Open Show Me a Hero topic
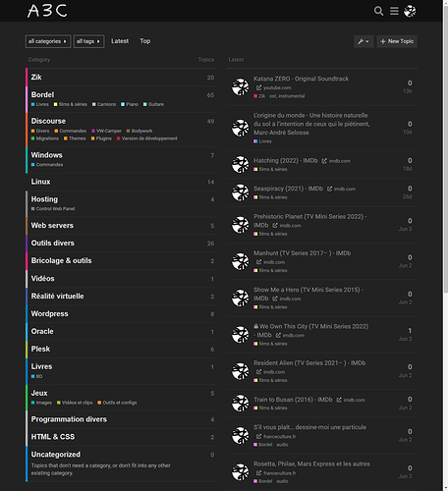 (x=308, y=294)
